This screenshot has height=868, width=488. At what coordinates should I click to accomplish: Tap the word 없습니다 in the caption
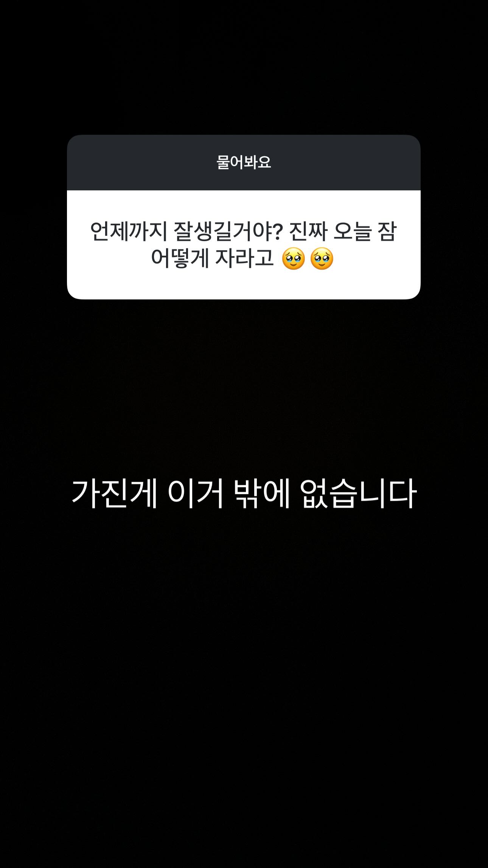358,494
